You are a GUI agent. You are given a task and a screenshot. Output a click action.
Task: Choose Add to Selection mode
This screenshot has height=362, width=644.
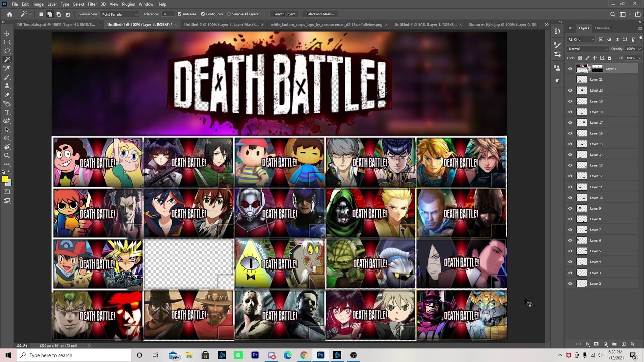(50, 14)
